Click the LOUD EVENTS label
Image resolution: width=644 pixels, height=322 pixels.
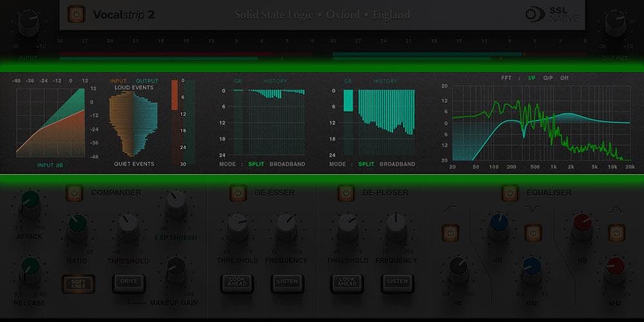coord(134,88)
